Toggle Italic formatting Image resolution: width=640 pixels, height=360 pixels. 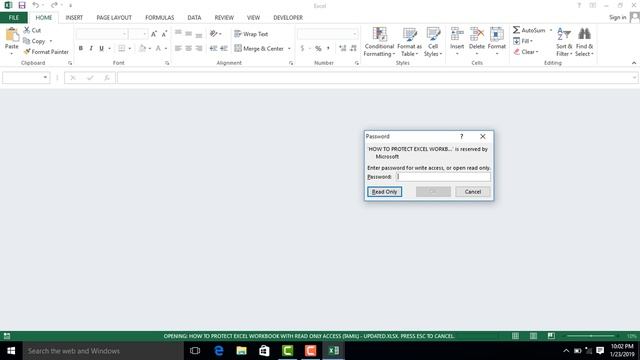point(91,48)
